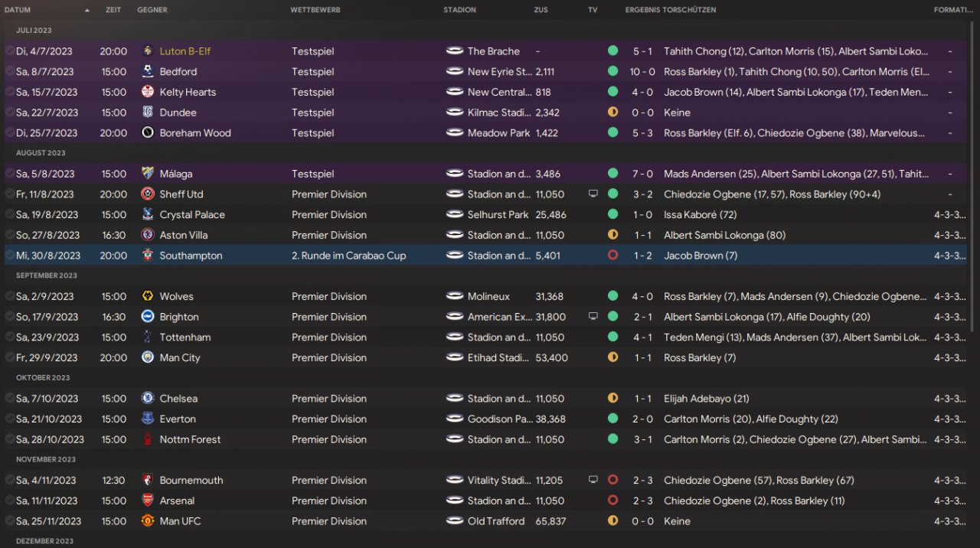
Task: Click the Wolves club badge
Action: click(148, 296)
